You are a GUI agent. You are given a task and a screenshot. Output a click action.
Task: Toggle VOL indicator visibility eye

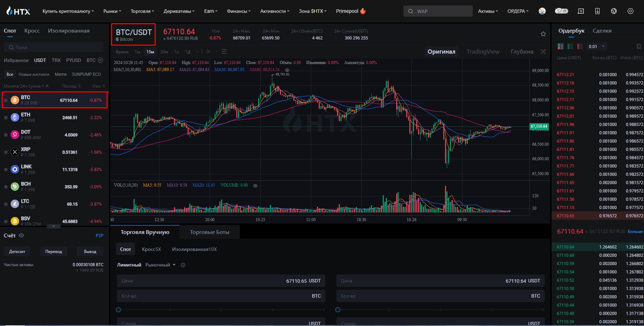(255, 185)
